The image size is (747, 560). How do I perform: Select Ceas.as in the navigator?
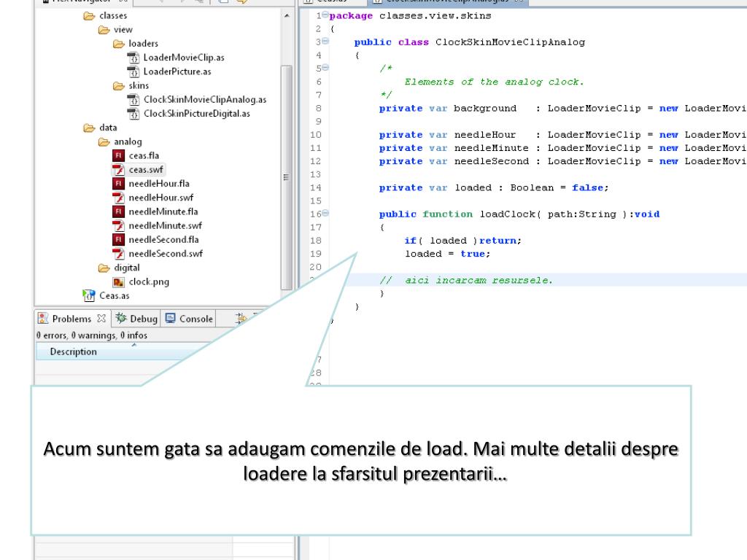(115, 296)
